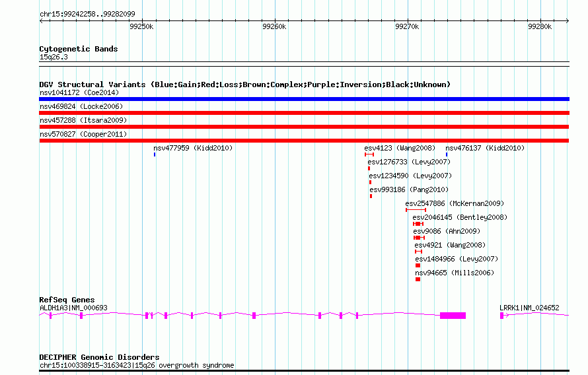The width and height of the screenshot is (588, 375).
Task: Click the red esv2547886 variant span glyph
Action: tap(416, 210)
